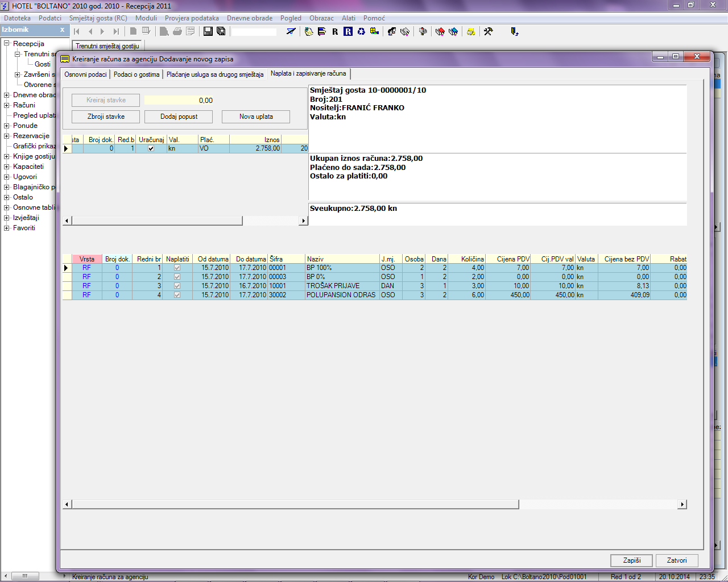Open the Dnevne obrade menu
728x582 pixels.
(x=249, y=18)
